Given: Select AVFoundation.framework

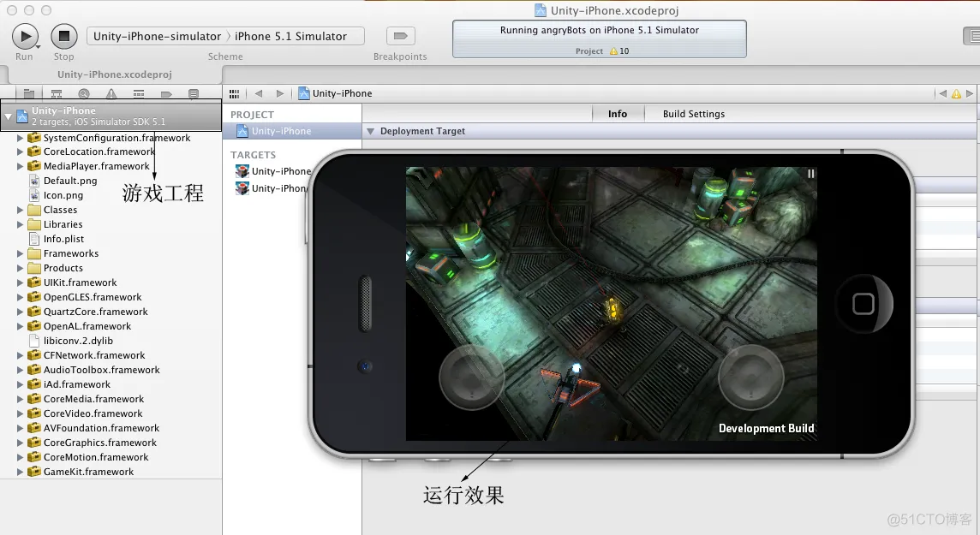Looking at the screenshot, I should point(101,428).
